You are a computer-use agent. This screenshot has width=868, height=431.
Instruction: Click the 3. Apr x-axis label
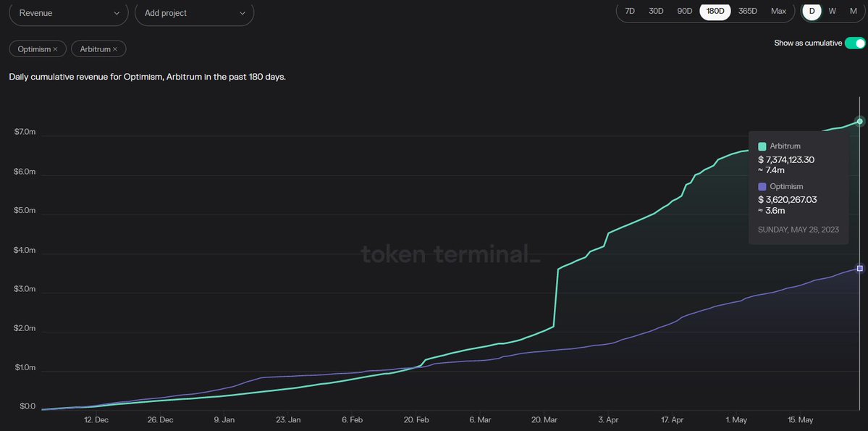tap(608, 420)
